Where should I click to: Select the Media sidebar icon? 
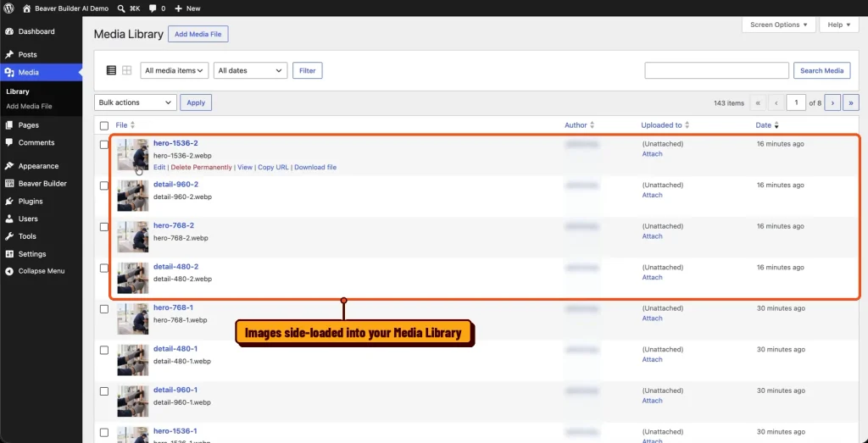click(9, 73)
